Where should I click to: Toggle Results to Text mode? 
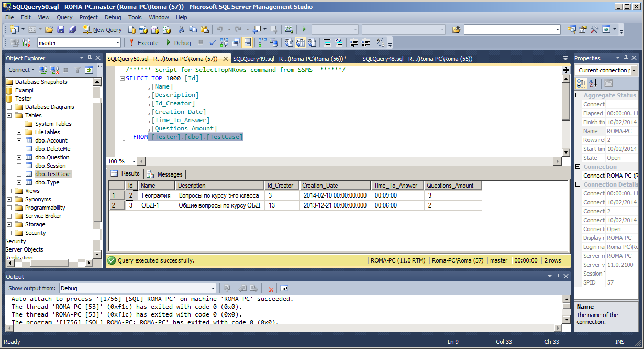point(288,43)
